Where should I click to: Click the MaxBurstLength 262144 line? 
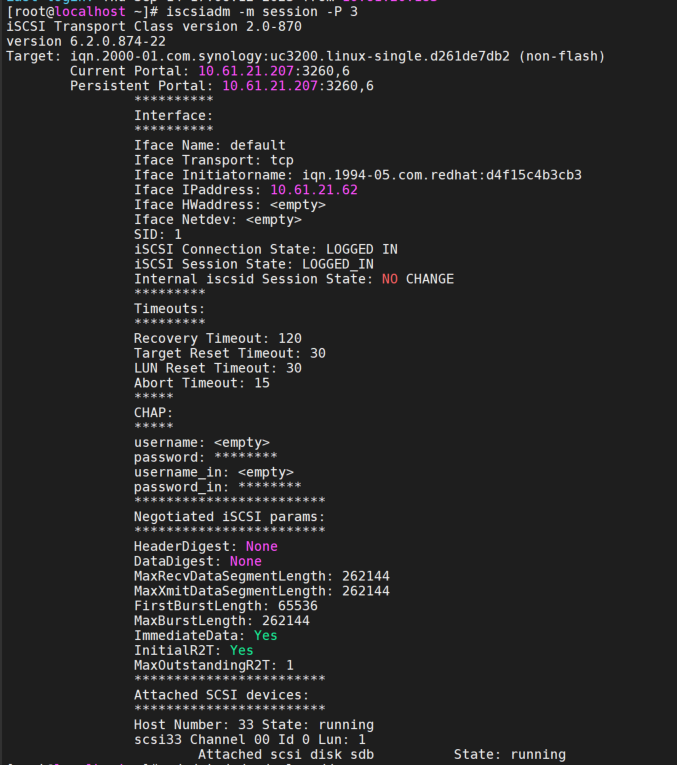coord(221,620)
